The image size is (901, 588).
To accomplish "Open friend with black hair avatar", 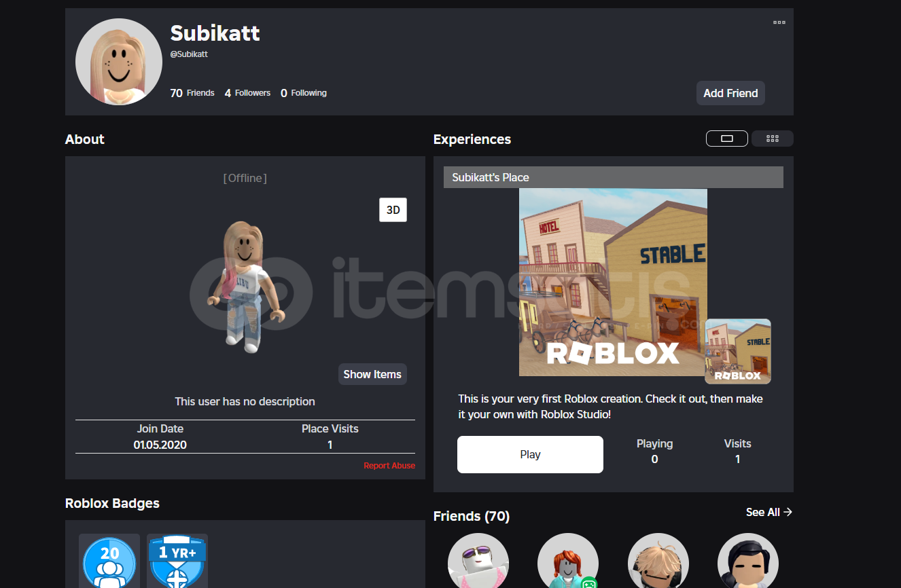I will pyautogui.click(x=748, y=561).
